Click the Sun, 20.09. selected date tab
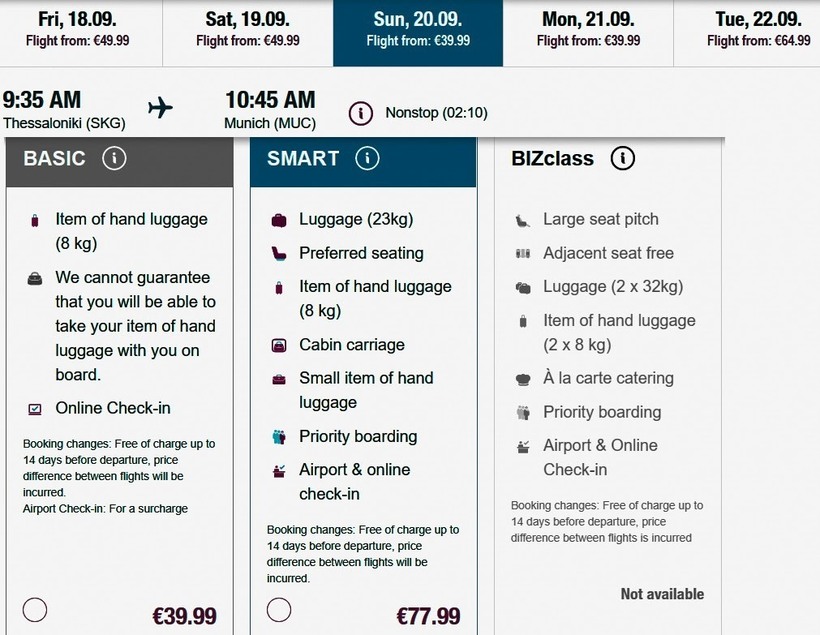820x635 pixels. (418, 30)
